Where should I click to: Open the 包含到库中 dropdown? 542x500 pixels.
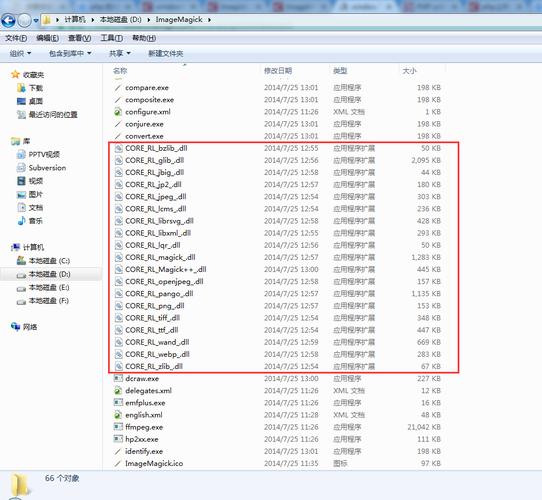point(70,54)
